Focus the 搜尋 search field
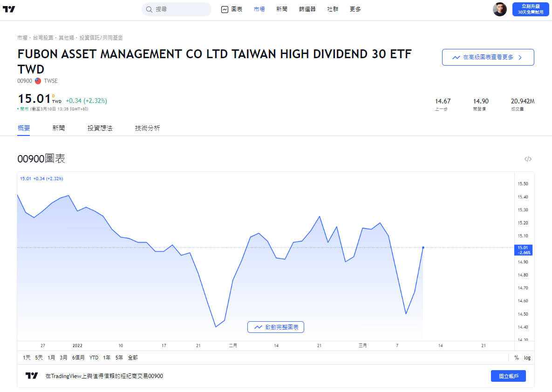552x392 pixels. 177,9
